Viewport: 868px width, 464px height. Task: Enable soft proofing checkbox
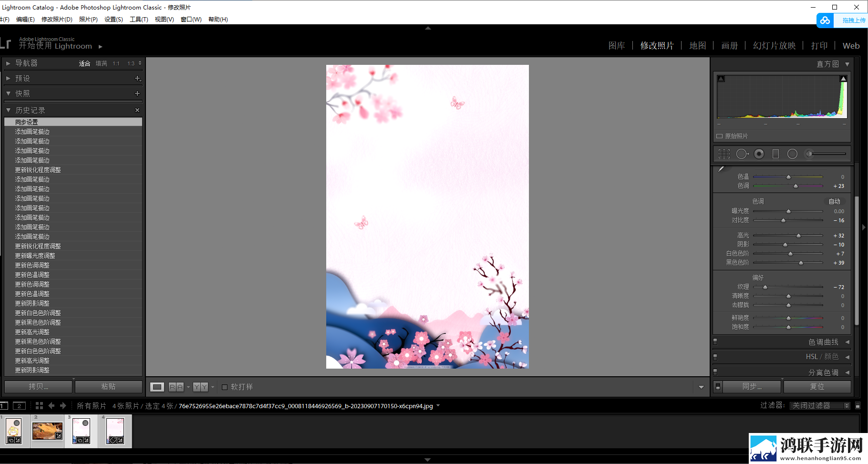click(225, 387)
